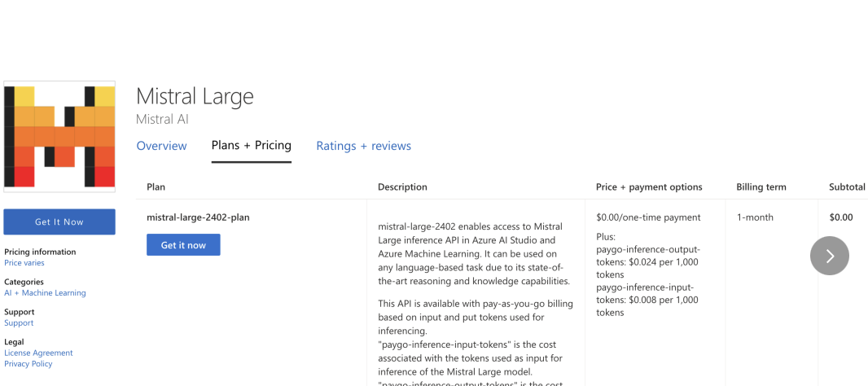Click the right chevron arrow circle
Screen dimensions: 868x386
829,256
